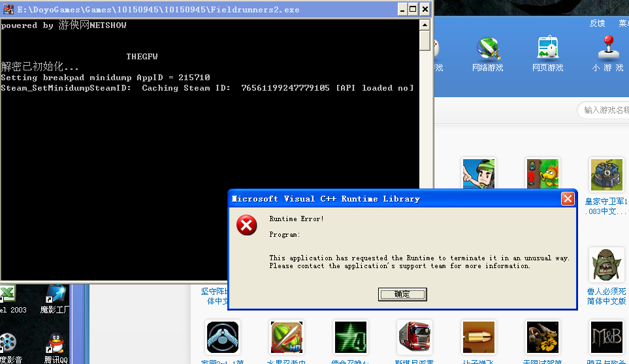Click the 'Setting breakpad minidump AppID' console line
This screenshot has width=629, height=364.
pos(106,78)
